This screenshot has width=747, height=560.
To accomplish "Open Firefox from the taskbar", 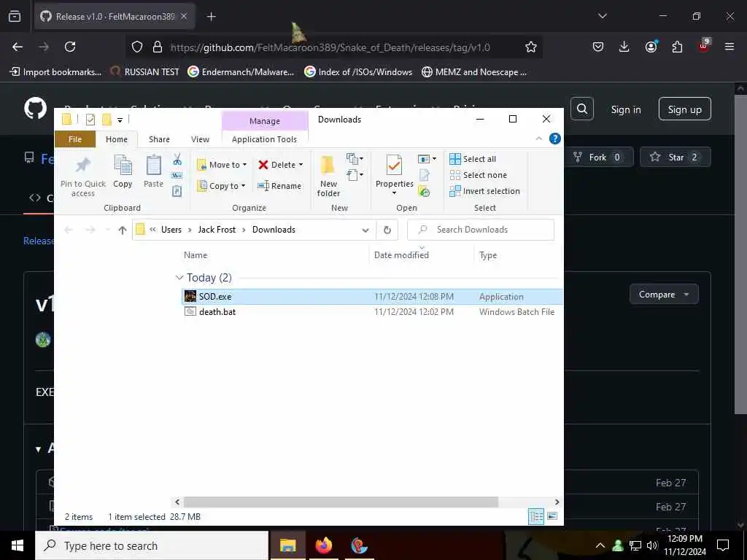I will point(324,545).
